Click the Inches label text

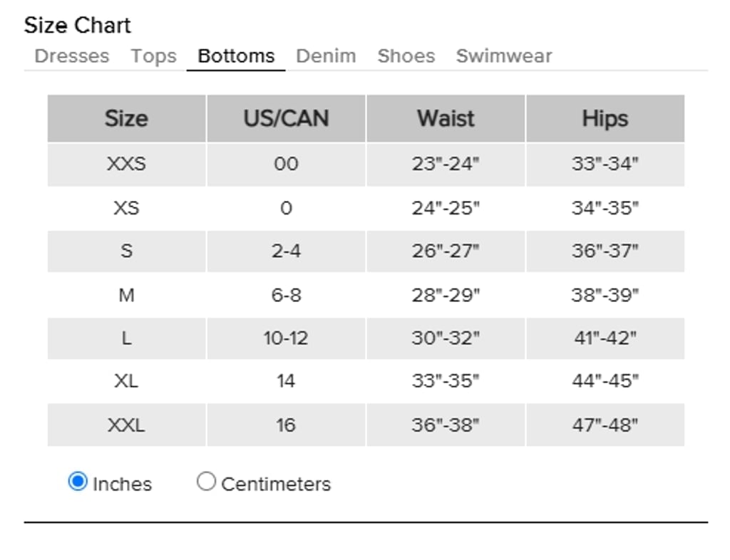click(122, 484)
